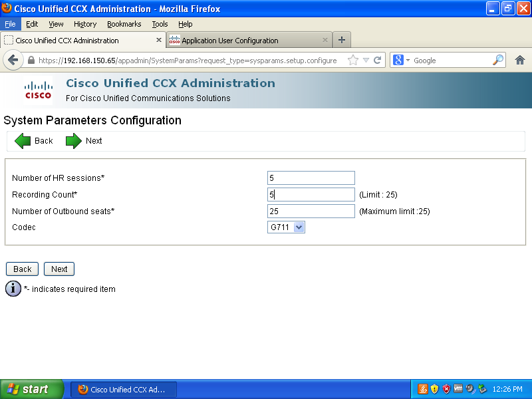Focus the Number of HR sessions field

[x=311, y=178]
